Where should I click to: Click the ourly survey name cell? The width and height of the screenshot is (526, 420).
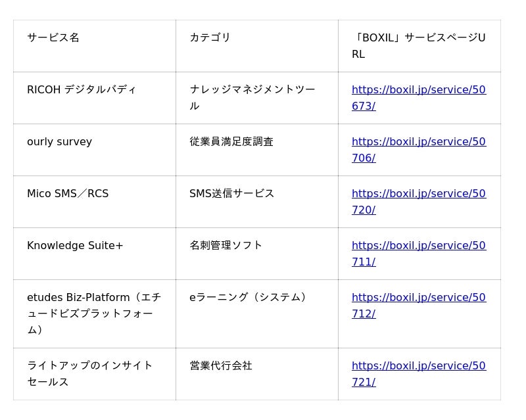59,142
